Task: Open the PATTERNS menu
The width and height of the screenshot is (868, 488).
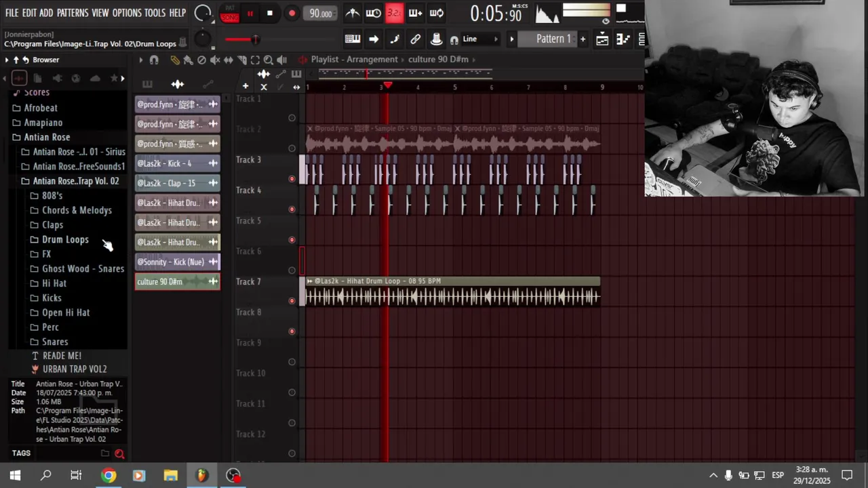Action: click(73, 13)
